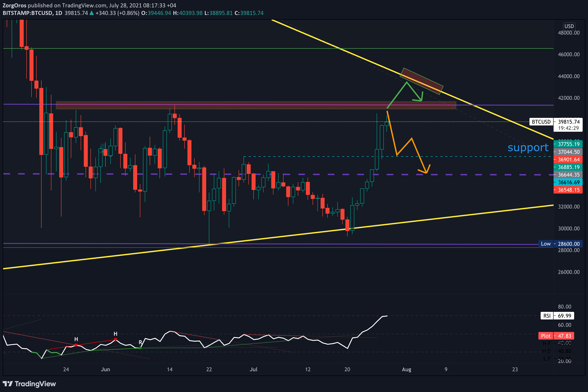588x392 pixels.
Task: Click the 80.00 RSI axis label
Action: pyautogui.click(x=565, y=307)
